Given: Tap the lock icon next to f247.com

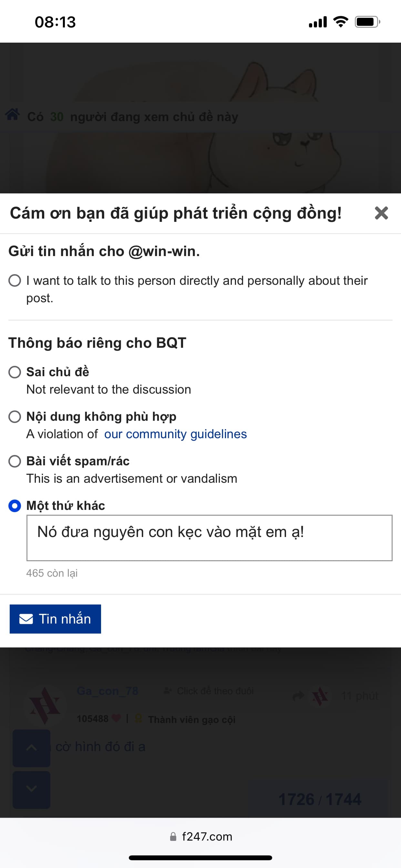Looking at the screenshot, I should (173, 837).
